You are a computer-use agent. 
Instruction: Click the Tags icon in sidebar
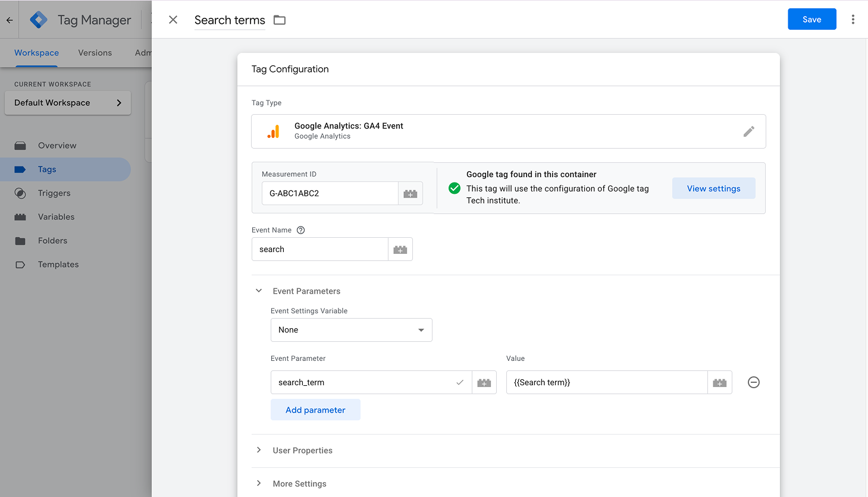20,169
